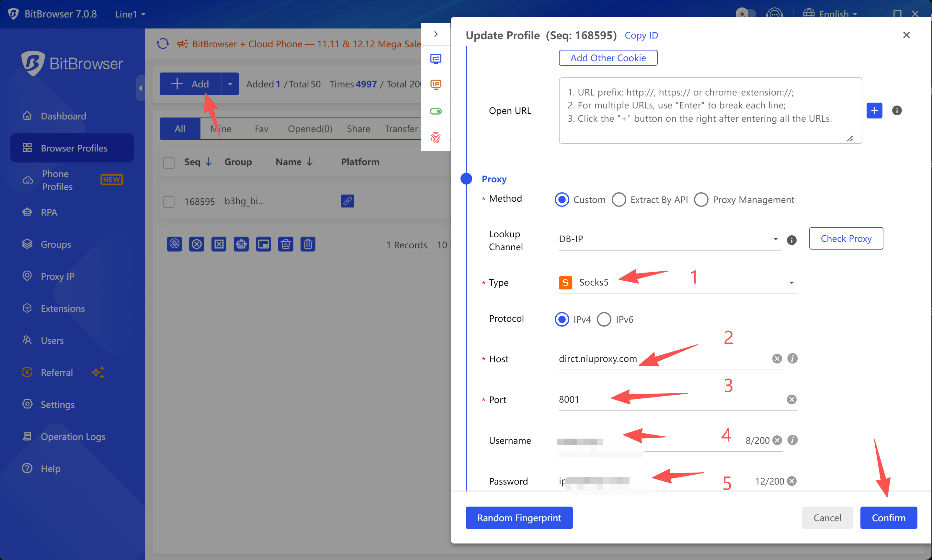Image resolution: width=932 pixels, height=560 pixels.
Task: Open Operation Logs in the sidebar
Action: click(x=72, y=437)
